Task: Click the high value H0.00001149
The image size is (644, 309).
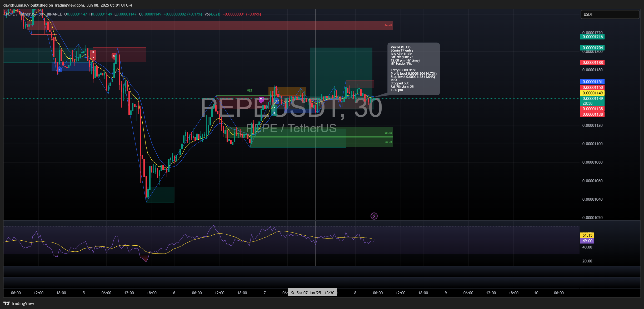Action: (101, 14)
